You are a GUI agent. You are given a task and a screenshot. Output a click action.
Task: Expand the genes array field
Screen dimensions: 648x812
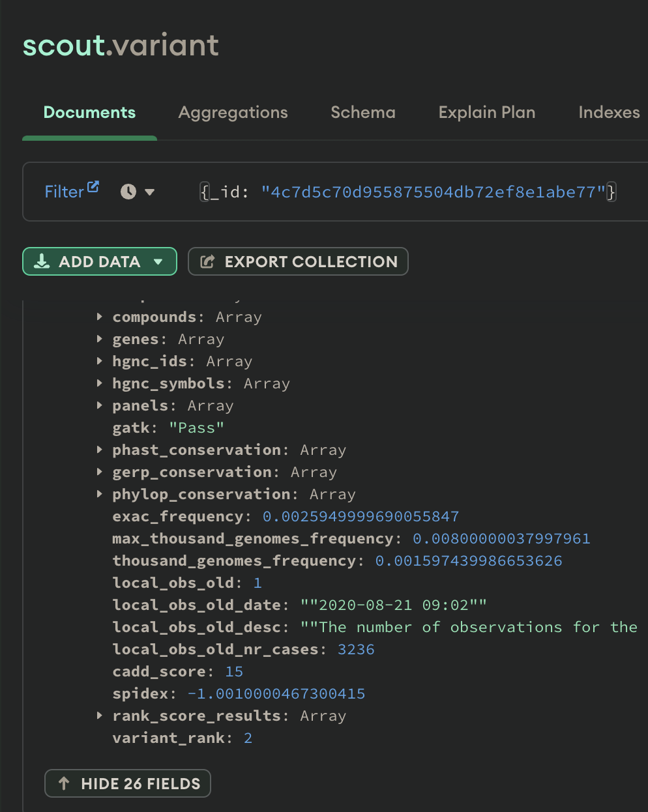[99, 339]
